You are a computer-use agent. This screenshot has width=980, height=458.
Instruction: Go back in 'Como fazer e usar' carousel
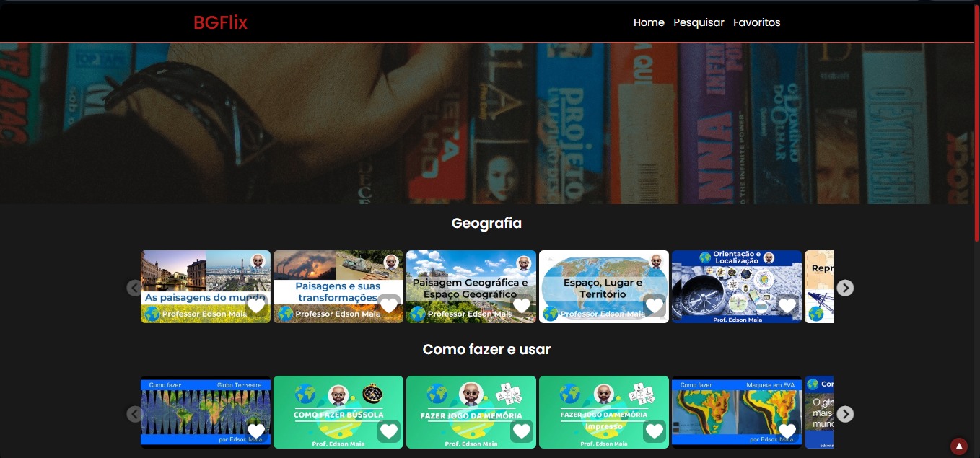134,414
